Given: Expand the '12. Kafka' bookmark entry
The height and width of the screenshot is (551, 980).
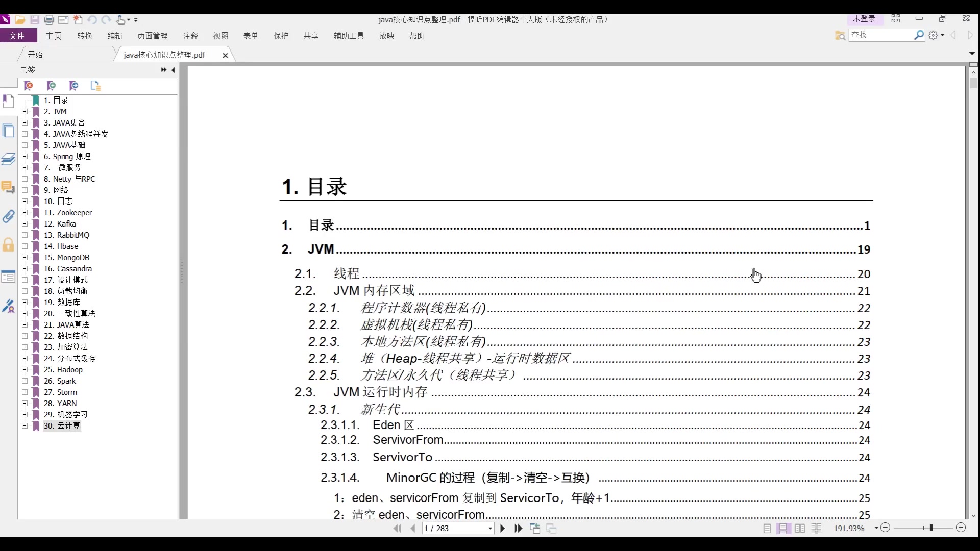Looking at the screenshot, I should tap(26, 223).
